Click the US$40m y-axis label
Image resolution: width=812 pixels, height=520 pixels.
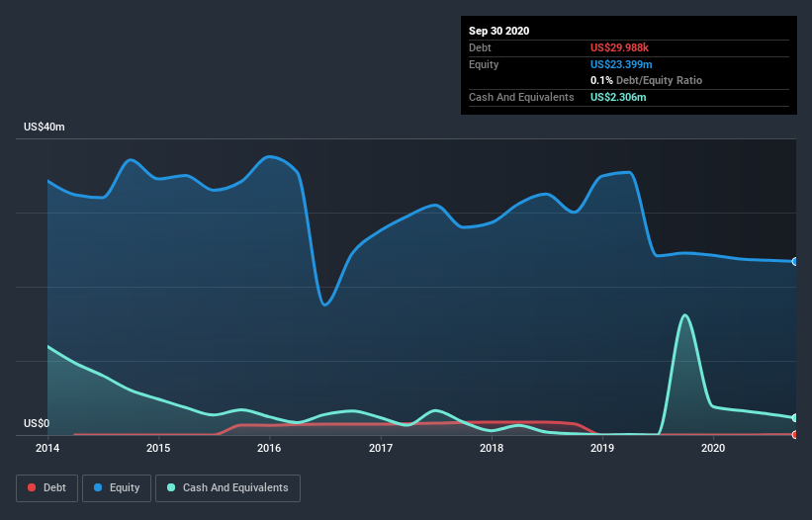point(45,128)
